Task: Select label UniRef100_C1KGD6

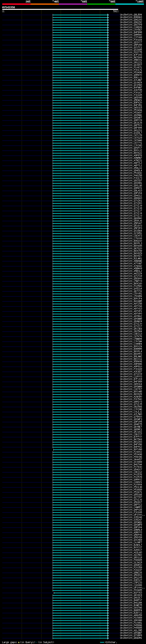Action: pyautogui.click(x=131, y=585)
